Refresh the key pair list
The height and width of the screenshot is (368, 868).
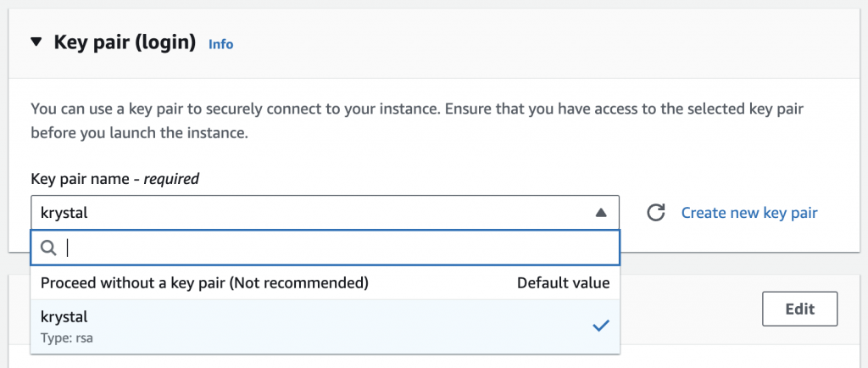655,213
